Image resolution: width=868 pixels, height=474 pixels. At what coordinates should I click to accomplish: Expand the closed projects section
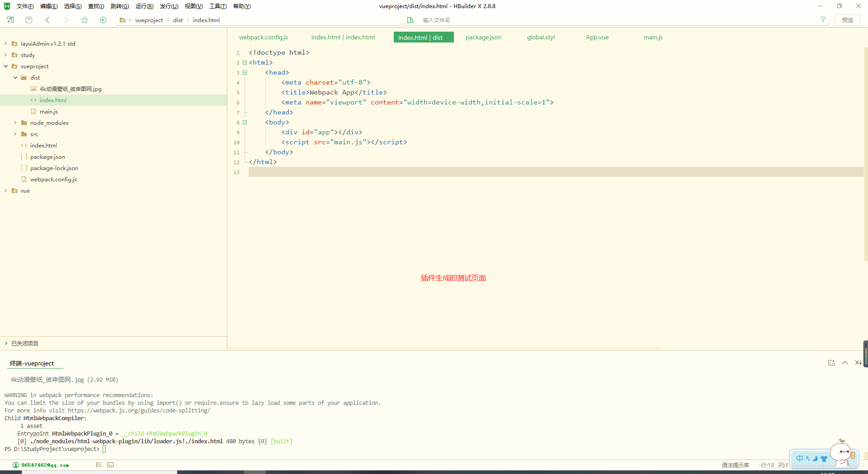coord(6,343)
